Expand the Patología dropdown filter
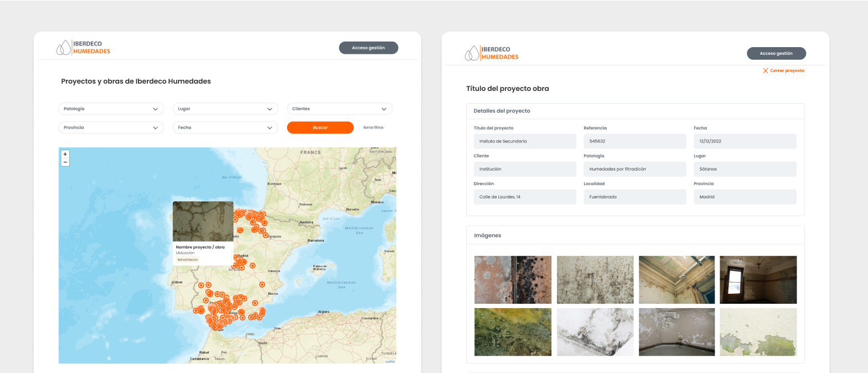 click(111, 109)
